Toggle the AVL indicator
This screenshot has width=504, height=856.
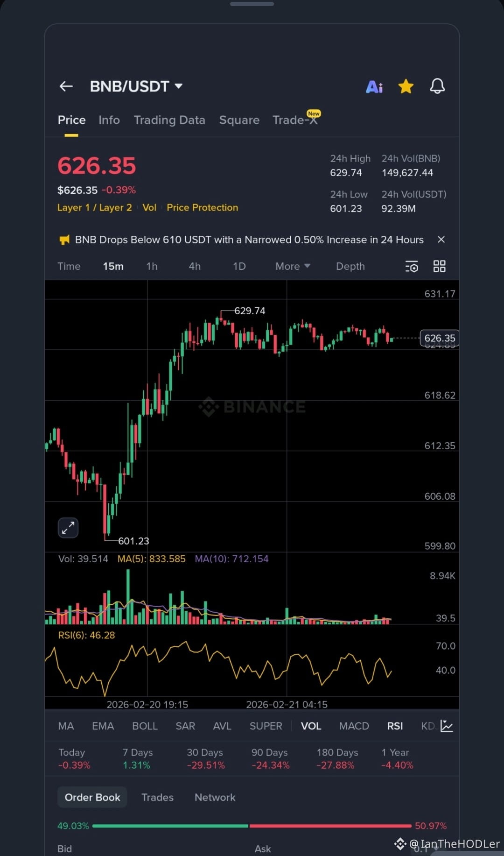(222, 726)
